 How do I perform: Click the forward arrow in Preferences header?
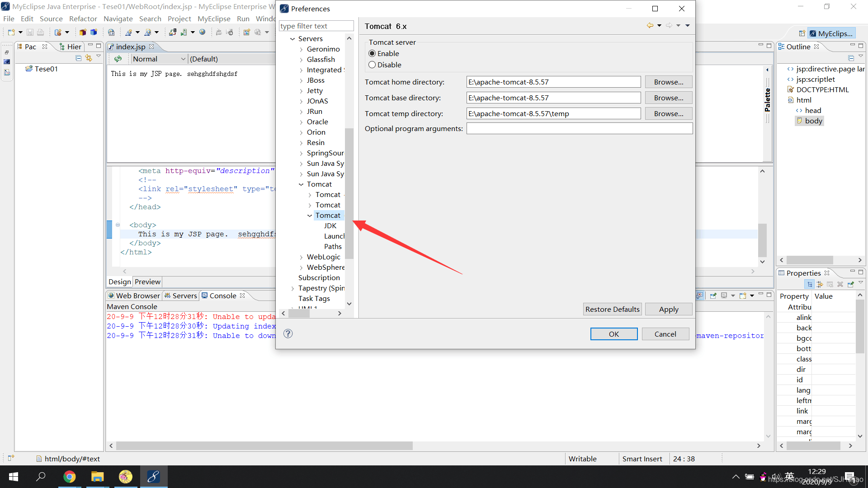pos(669,26)
